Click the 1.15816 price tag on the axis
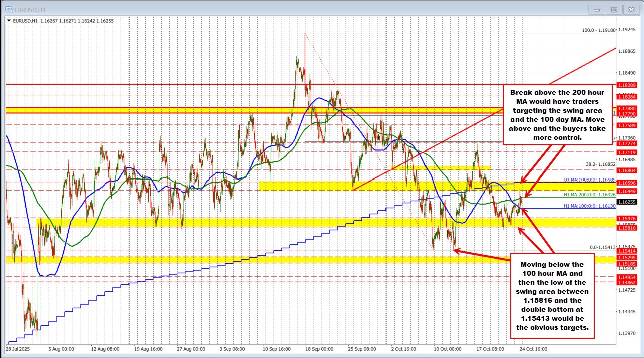The width and height of the screenshot is (644, 358). click(x=627, y=228)
